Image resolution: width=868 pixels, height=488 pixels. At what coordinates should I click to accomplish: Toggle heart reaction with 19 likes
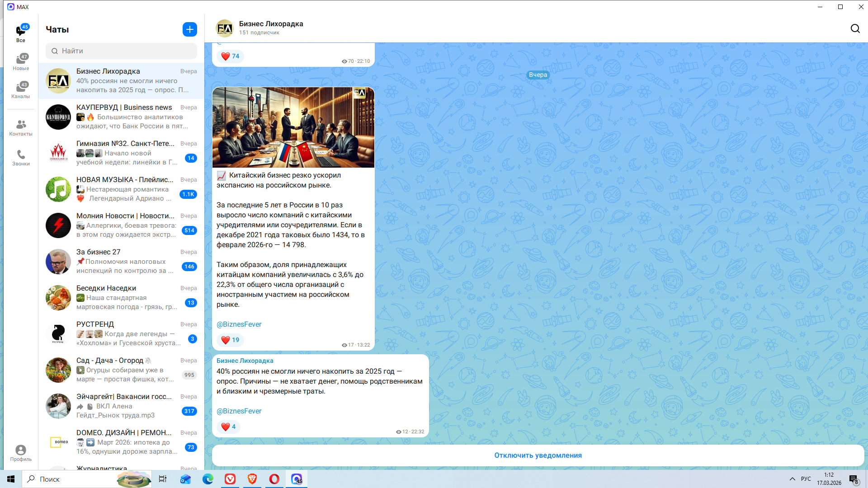[230, 340]
